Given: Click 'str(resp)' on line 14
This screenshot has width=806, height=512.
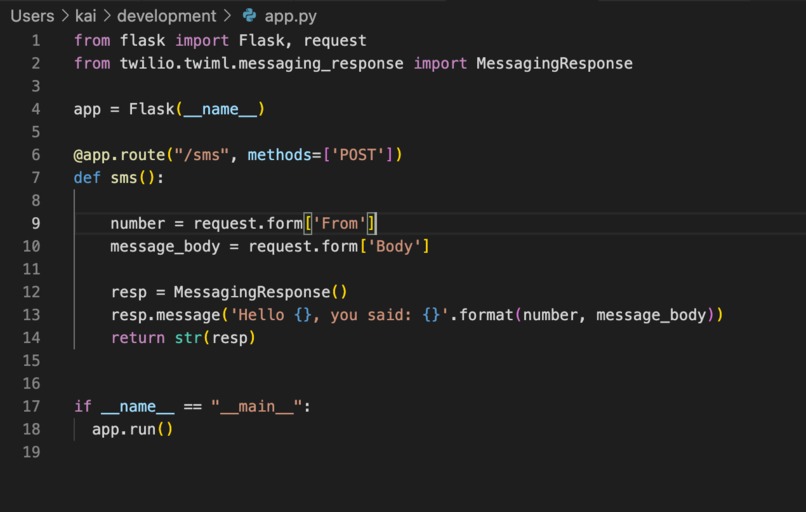Looking at the screenshot, I should pyautogui.click(x=215, y=338).
